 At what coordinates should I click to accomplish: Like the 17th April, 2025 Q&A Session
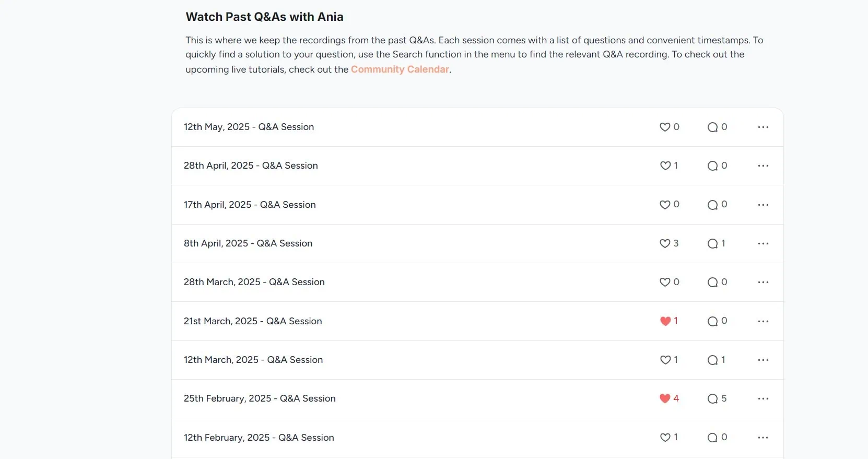[x=665, y=205]
